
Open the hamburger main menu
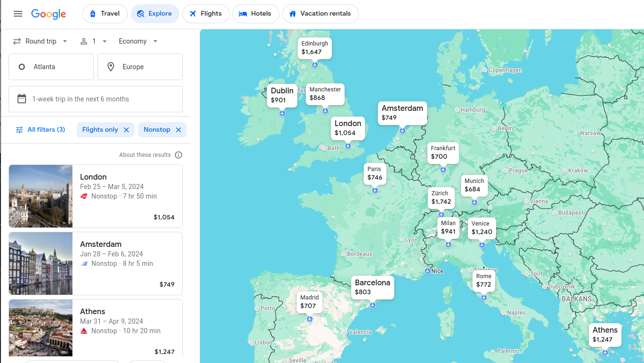[18, 14]
